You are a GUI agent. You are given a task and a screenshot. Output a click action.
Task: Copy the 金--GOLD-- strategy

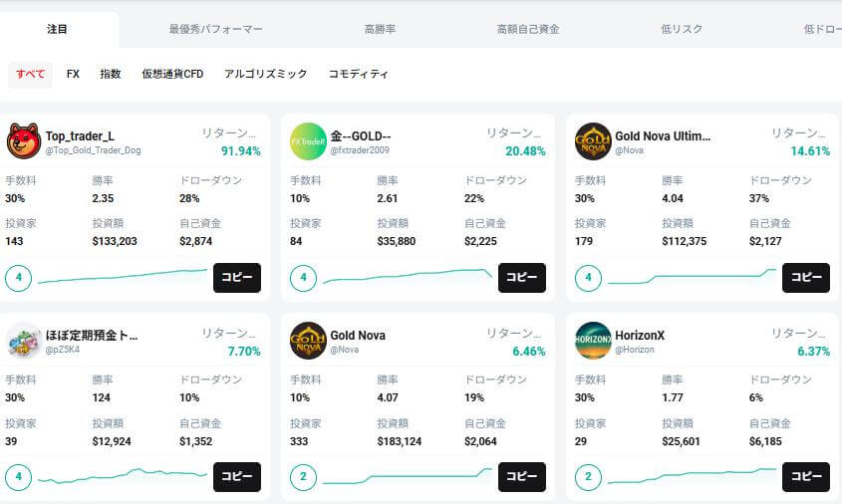point(522,278)
